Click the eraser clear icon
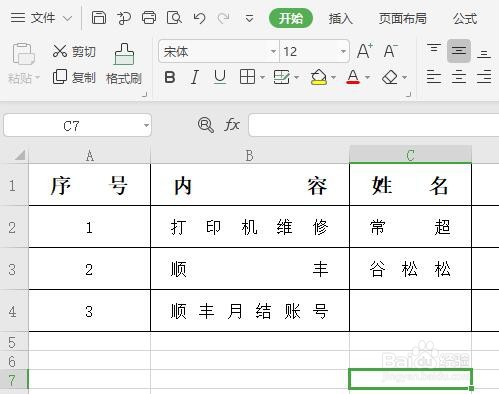Screen dimensions: 499x394 390,78
